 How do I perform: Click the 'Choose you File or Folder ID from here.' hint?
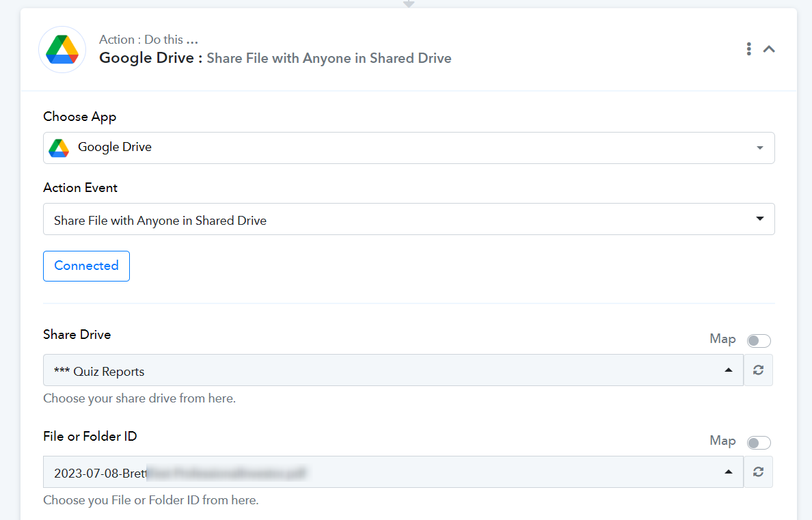tap(150, 500)
